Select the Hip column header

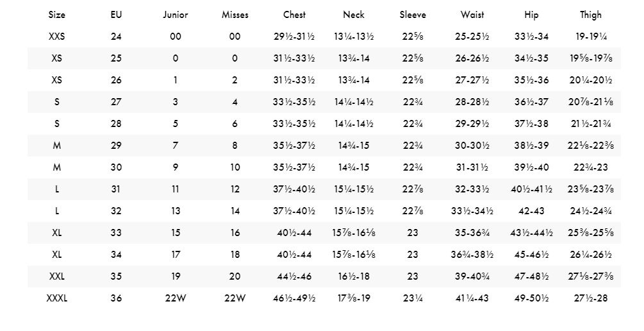coord(531,15)
